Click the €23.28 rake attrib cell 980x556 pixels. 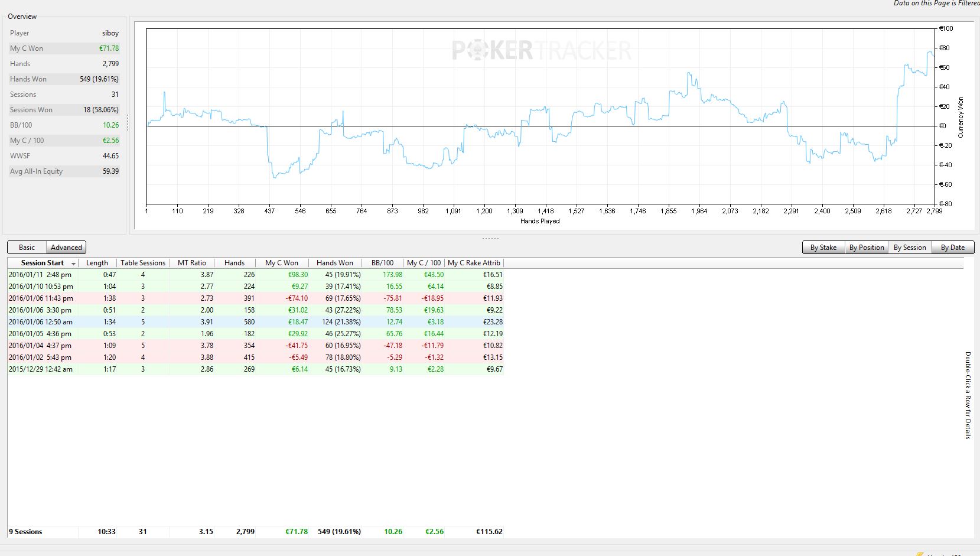(493, 322)
